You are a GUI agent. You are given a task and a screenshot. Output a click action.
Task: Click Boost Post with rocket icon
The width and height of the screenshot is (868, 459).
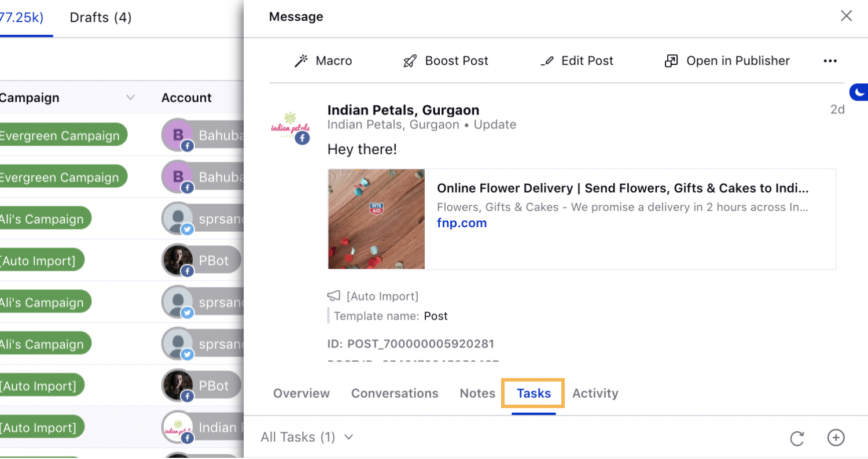[446, 61]
